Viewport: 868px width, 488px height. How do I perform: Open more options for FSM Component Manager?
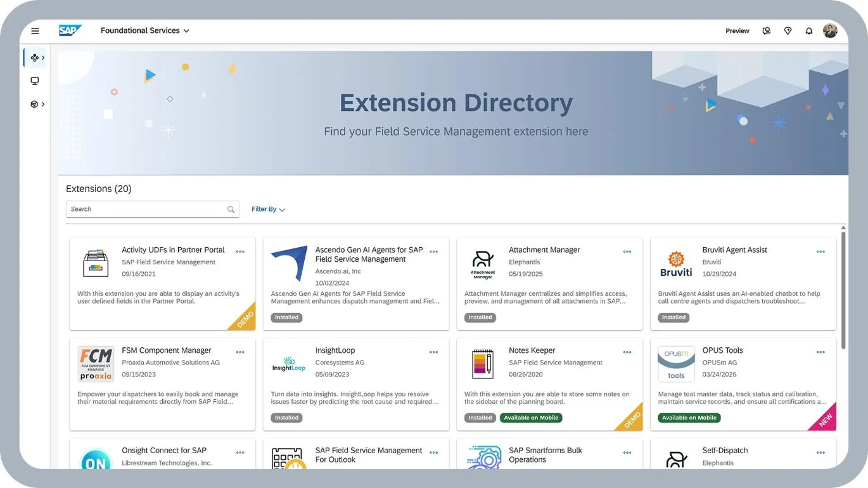point(240,352)
